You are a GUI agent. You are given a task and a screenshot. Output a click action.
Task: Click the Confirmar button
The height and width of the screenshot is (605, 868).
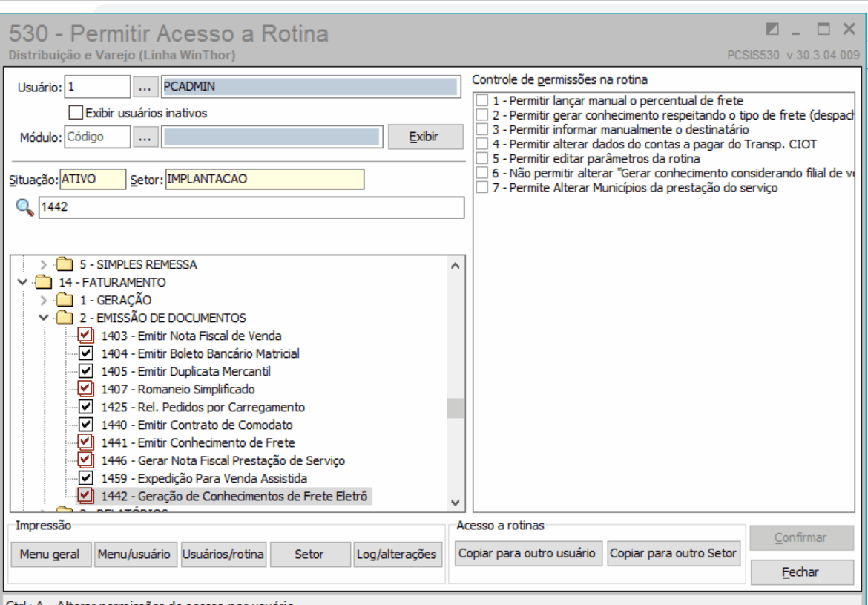click(801, 537)
